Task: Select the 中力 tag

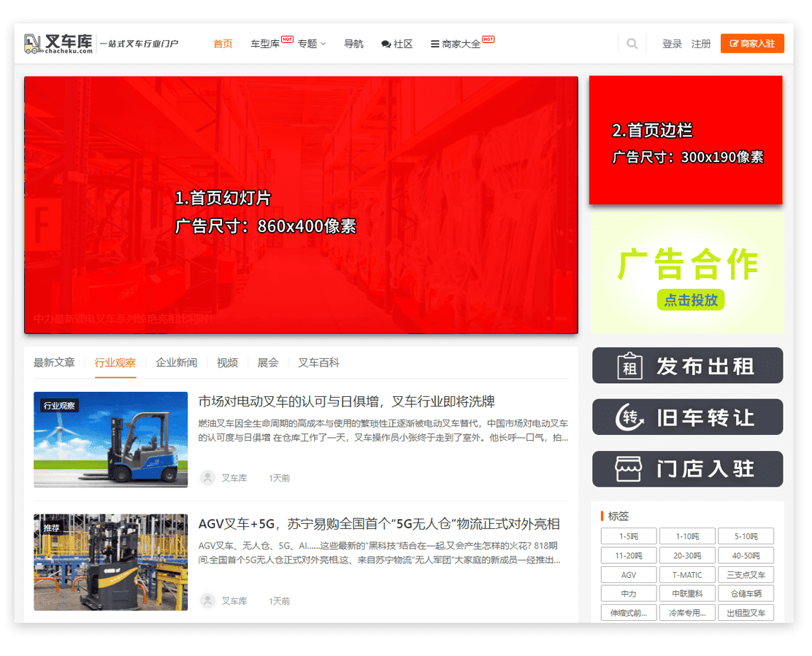Action: [629, 593]
